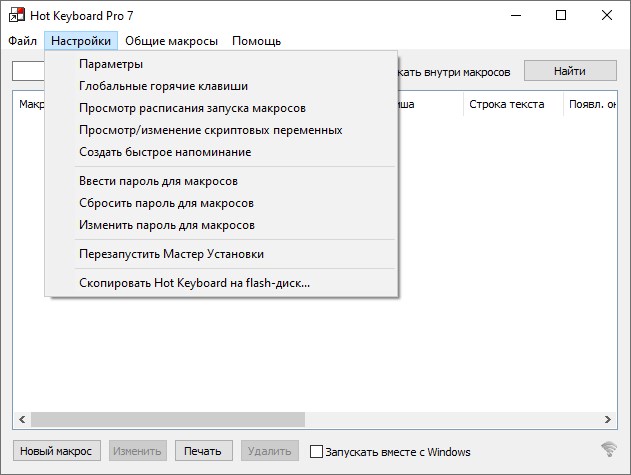Viewport: 631px width, 475px height.
Task: Click the wireless signal icon in bottom corner
Action: 608,449
